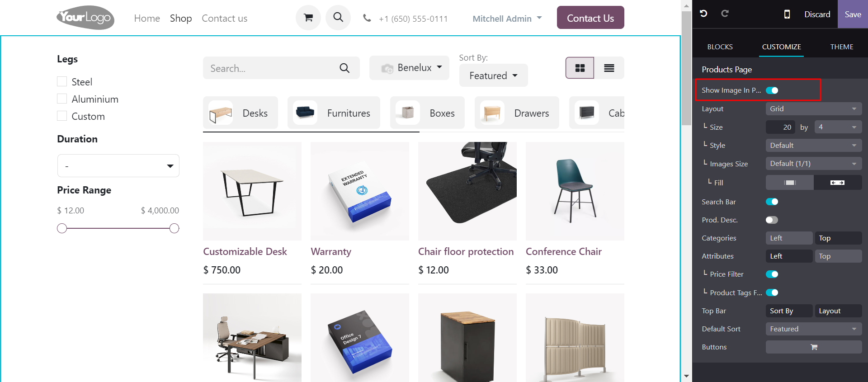Choose the stretch image Fill icon

tap(837, 183)
